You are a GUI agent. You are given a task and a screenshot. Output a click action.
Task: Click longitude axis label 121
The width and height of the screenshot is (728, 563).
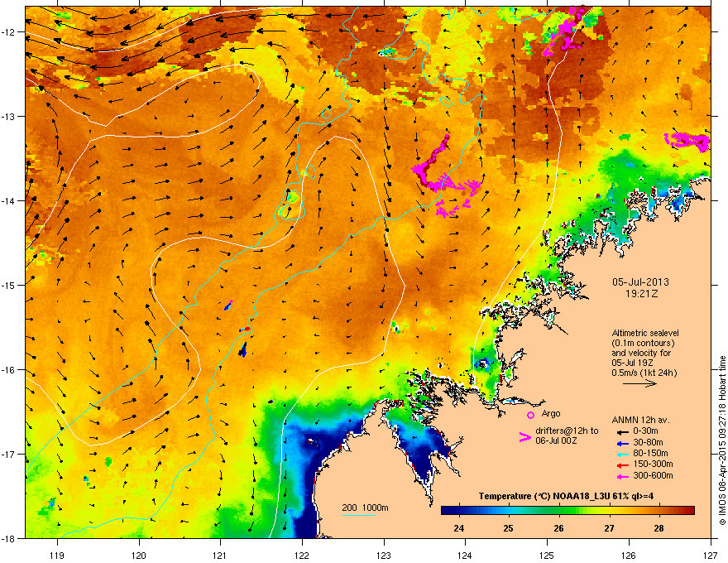pyautogui.click(x=220, y=555)
